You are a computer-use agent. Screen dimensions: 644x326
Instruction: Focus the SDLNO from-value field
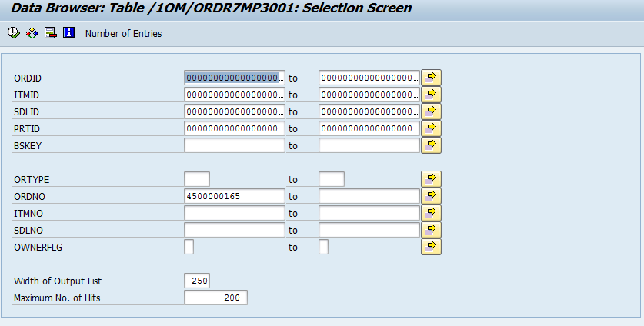[235, 230]
